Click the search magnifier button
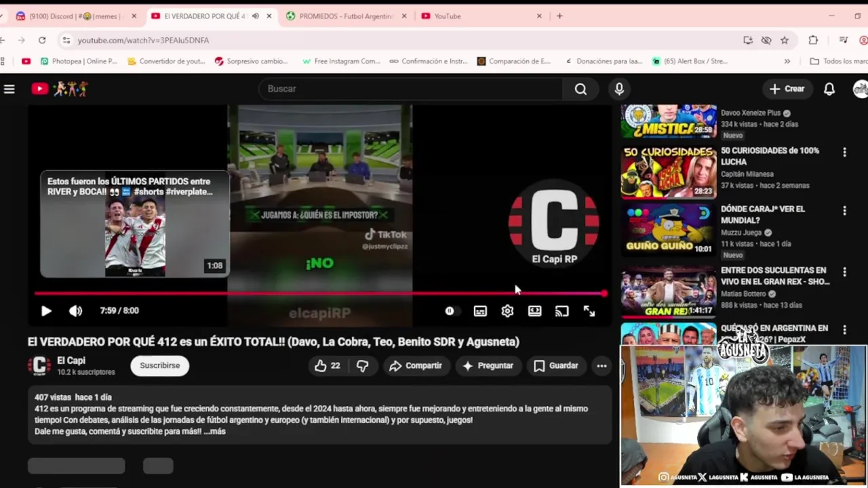868x488 pixels. [x=580, y=89]
